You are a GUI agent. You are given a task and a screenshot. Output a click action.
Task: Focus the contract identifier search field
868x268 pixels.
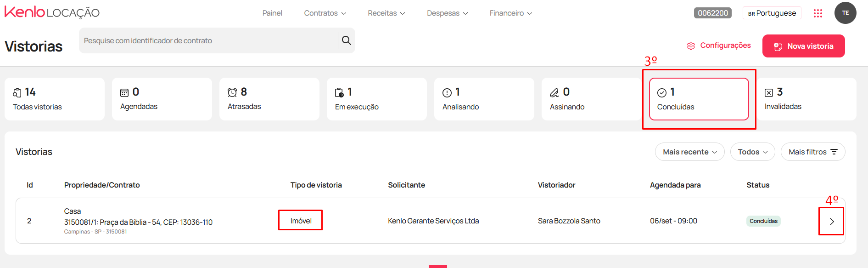[208, 40]
